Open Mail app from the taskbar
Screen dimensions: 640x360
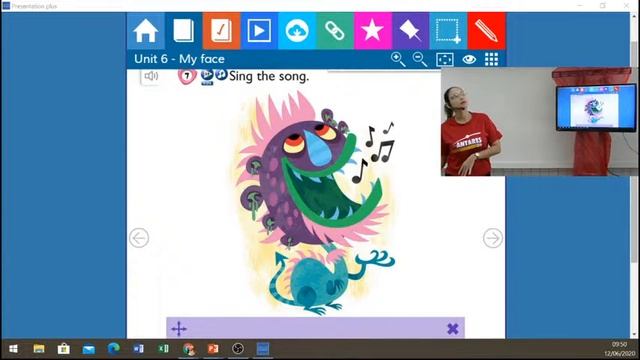(x=89, y=349)
